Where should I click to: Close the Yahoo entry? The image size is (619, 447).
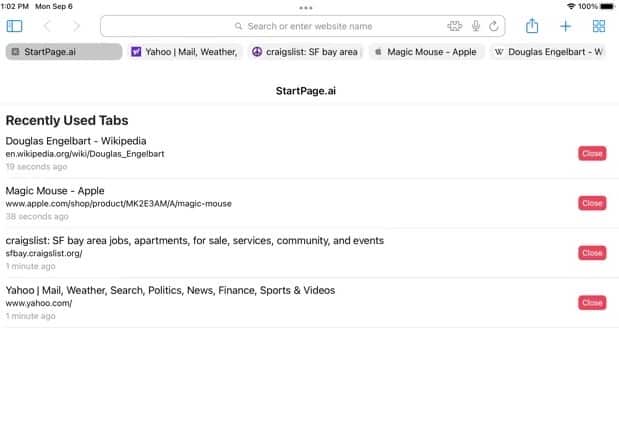tap(592, 303)
